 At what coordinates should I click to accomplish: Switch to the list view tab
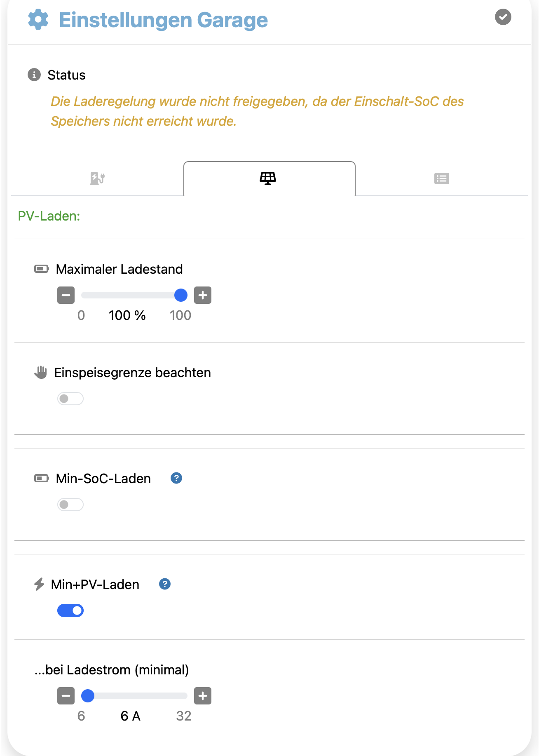pos(441,178)
